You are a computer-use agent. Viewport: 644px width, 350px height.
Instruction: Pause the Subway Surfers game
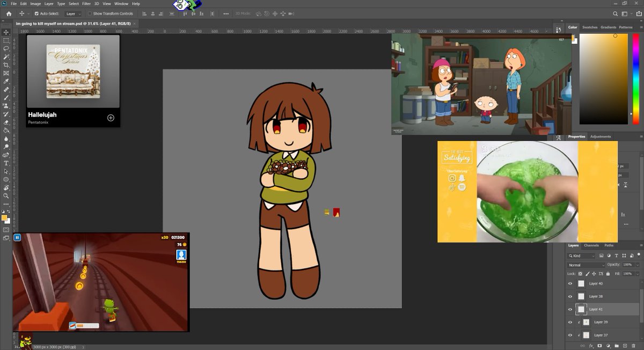(x=17, y=237)
